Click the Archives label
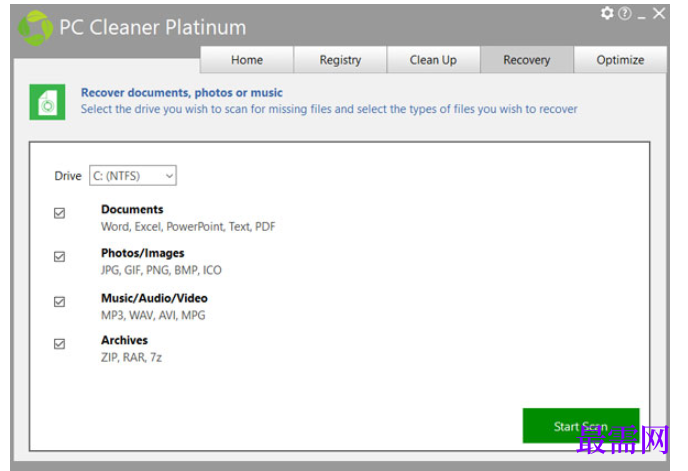This screenshot has width=688, height=471. (124, 340)
